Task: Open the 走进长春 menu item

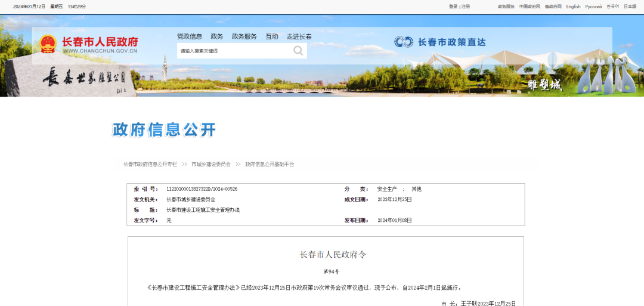Action: (x=299, y=36)
